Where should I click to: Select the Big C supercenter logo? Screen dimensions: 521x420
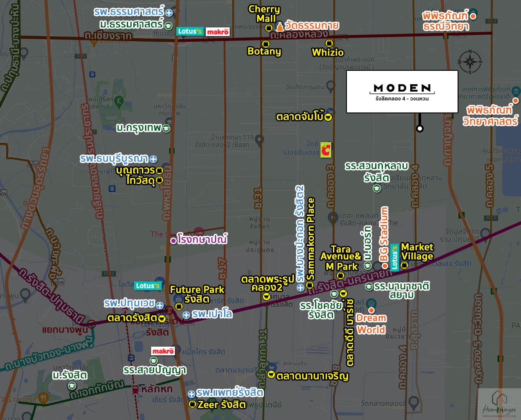[326, 151]
